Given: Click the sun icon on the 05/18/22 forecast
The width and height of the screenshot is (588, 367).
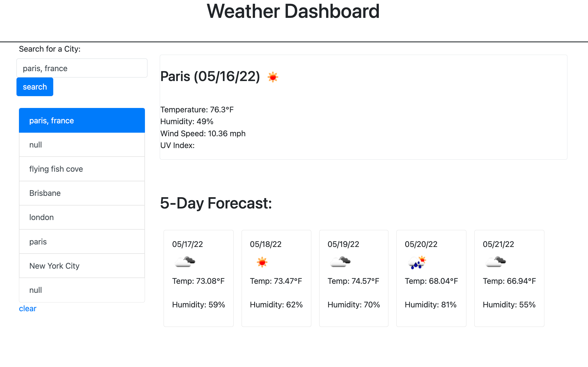Looking at the screenshot, I should point(262,262).
